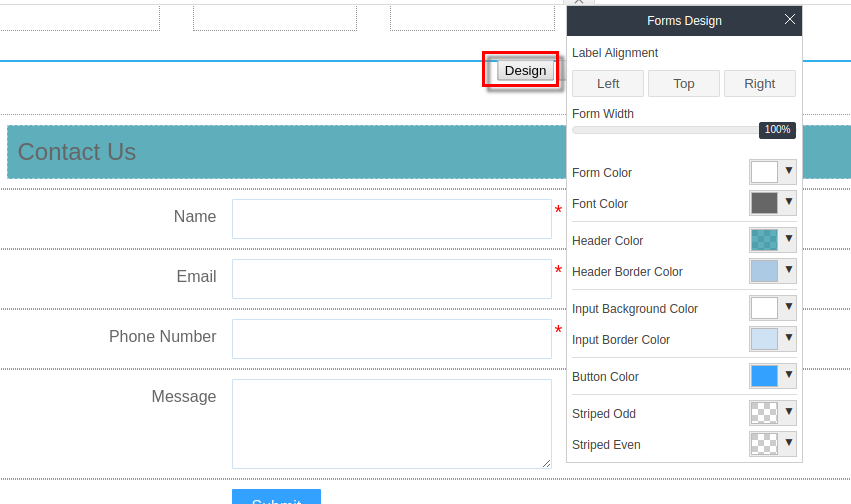Image resolution: width=851 pixels, height=504 pixels.
Task: Set label alignment to Top
Action: tap(684, 84)
